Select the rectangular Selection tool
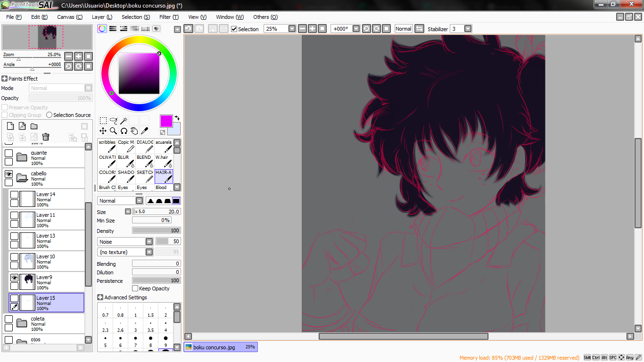This screenshot has height=362, width=644. tap(103, 121)
